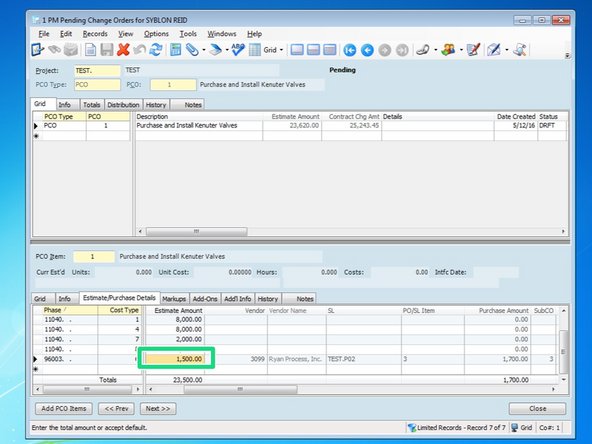
Task: Click the middle layout pane icon
Action: pos(313,49)
